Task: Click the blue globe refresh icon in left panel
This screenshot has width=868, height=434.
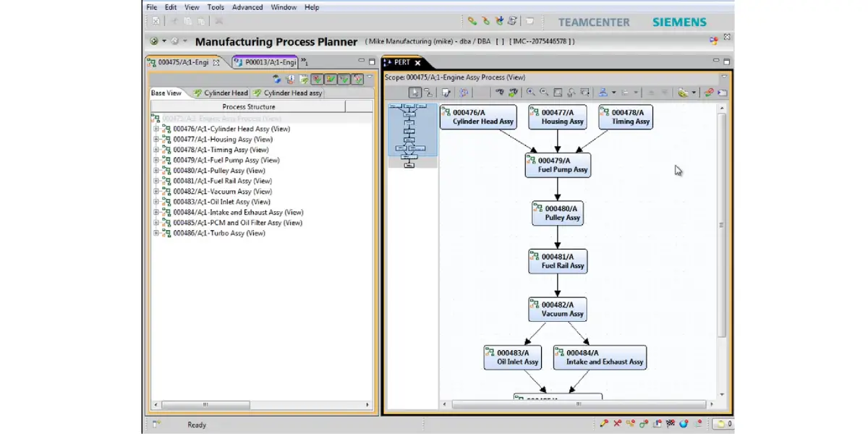Action: [277, 80]
